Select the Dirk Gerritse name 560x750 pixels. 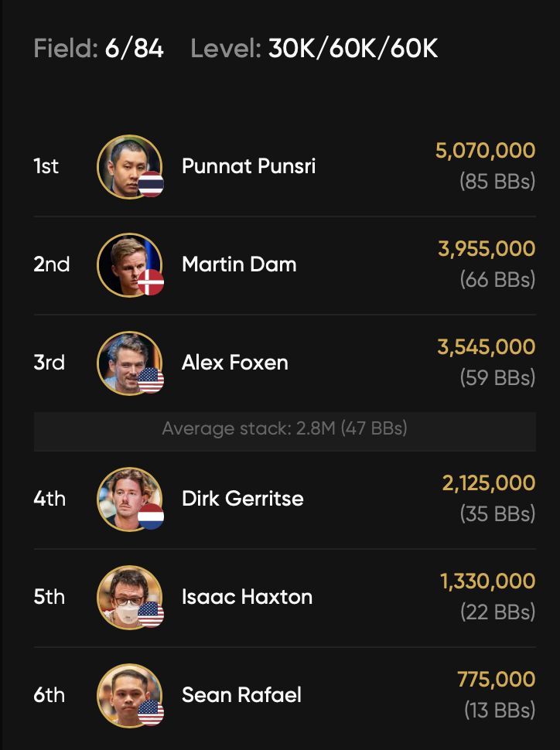(242, 498)
